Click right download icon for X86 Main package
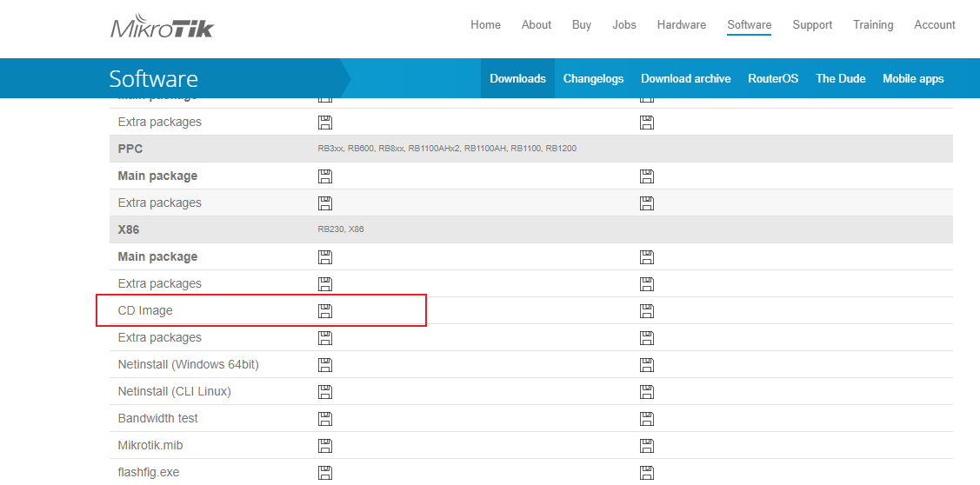 coord(647,257)
